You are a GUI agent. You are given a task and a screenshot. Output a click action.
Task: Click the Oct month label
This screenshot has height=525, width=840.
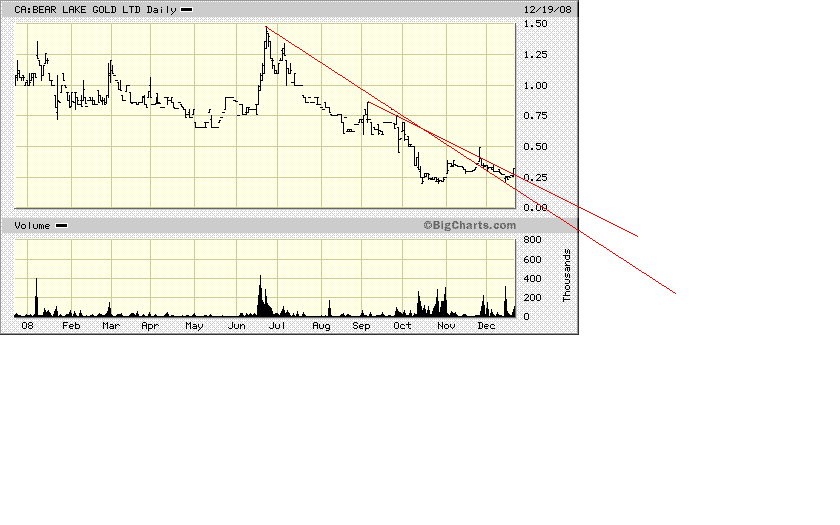coord(402,326)
